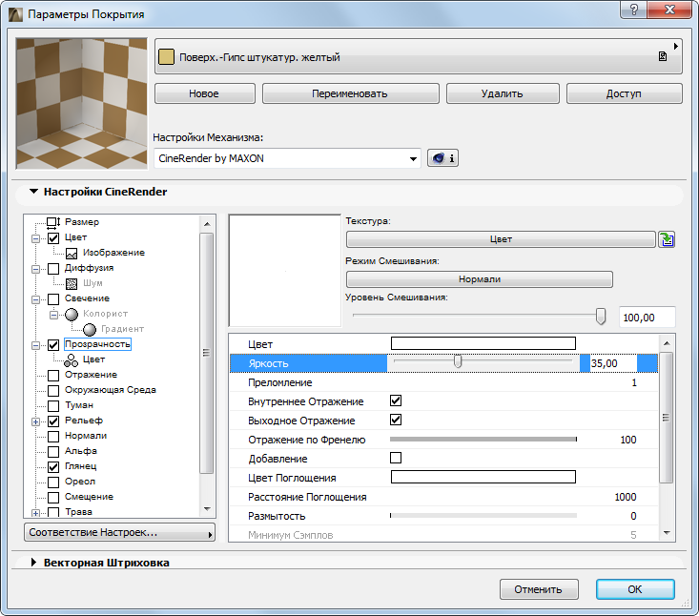Uncheck Выходное Отражение checkbox
This screenshot has width=699, height=616.
[396, 420]
